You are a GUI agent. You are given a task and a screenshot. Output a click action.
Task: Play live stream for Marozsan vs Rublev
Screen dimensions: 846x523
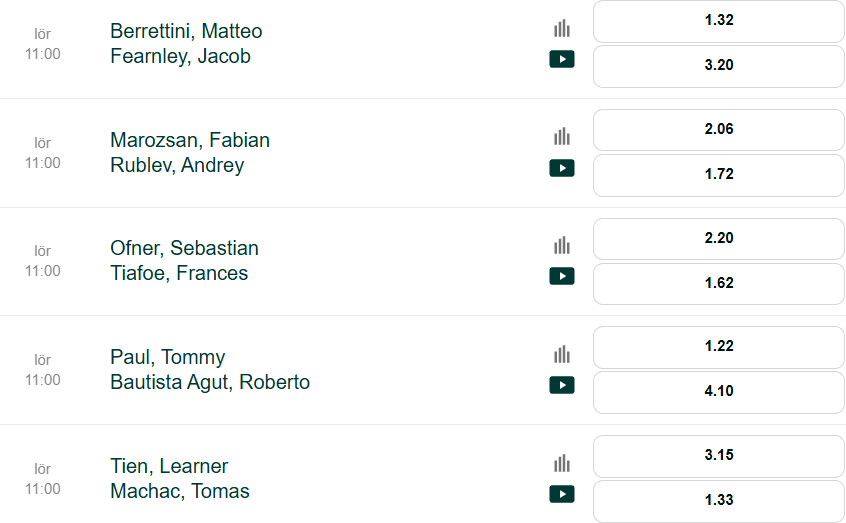pyautogui.click(x=562, y=168)
